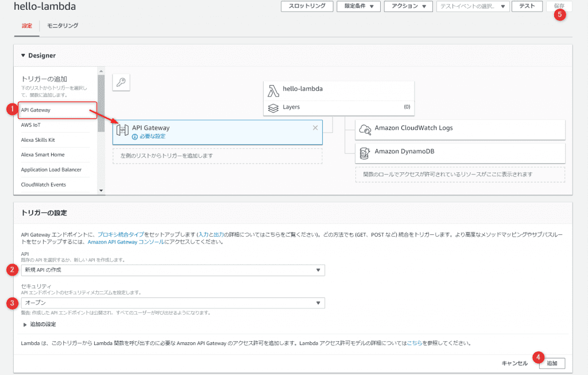Image resolution: width=588 pixels, height=375 pixels.
Task: Select the 設定 tab
Action: tap(27, 26)
